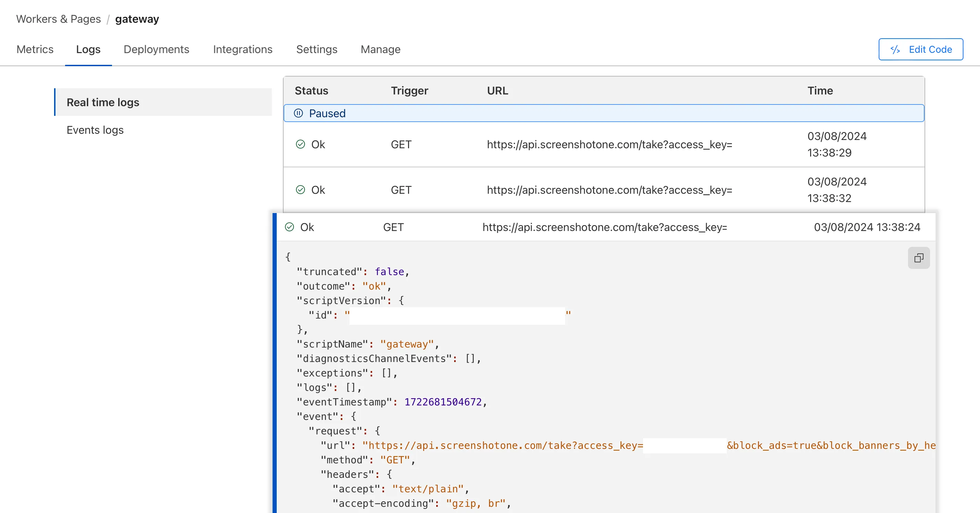Switch to the Metrics tab
The width and height of the screenshot is (980, 513).
(x=35, y=50)
